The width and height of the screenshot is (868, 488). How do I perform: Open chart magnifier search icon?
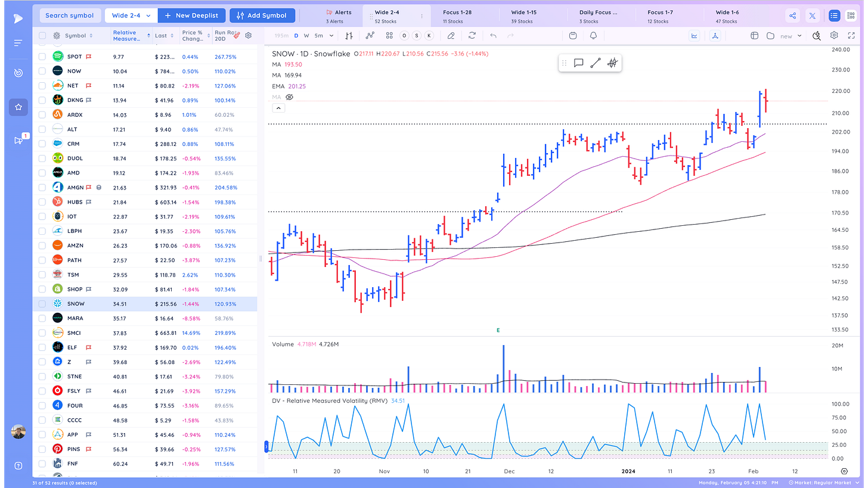pos(817,36)
